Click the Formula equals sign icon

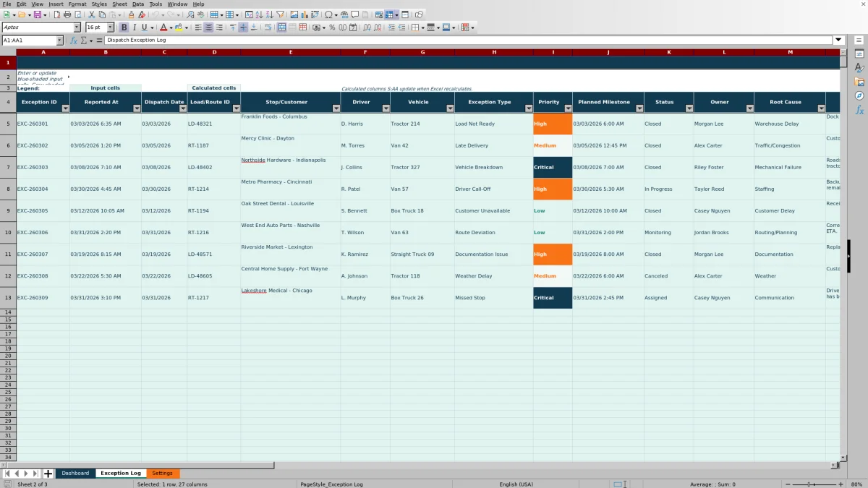tap(100, 40)
